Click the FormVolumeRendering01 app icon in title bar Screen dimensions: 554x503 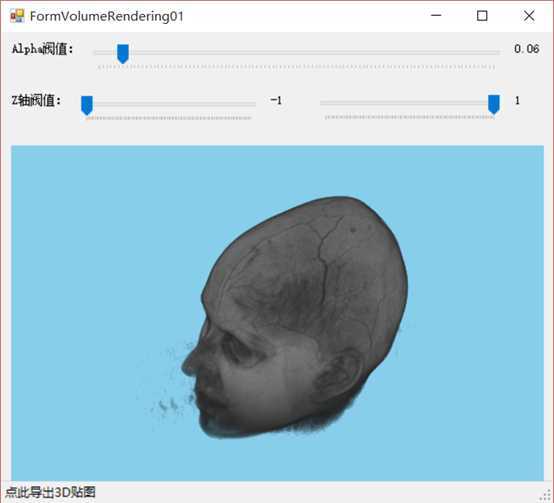tap(17, 16)
